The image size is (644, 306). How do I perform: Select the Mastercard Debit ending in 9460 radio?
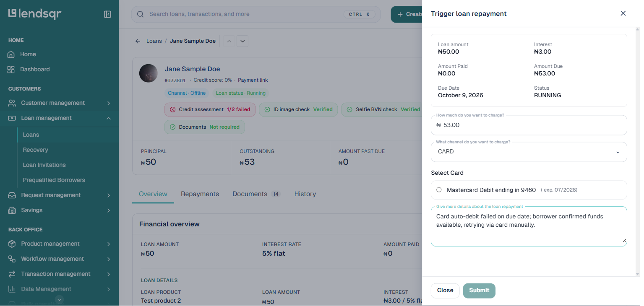click(439, 190)
